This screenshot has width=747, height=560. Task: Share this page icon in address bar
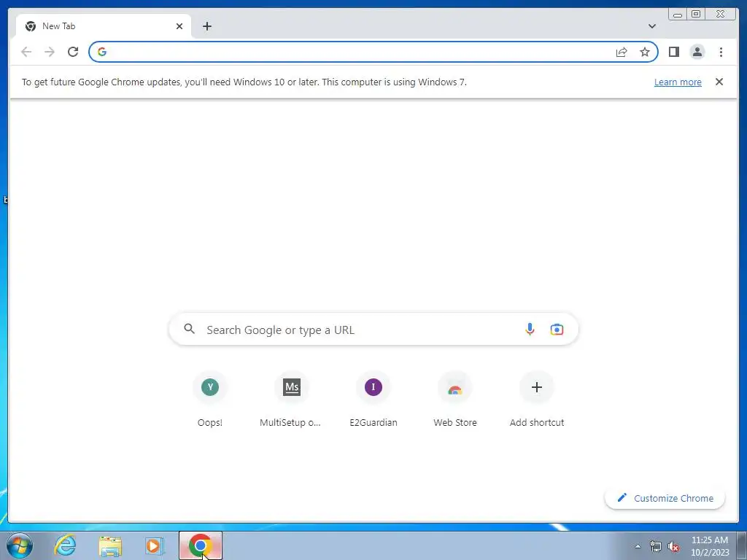tap(622, 52)
